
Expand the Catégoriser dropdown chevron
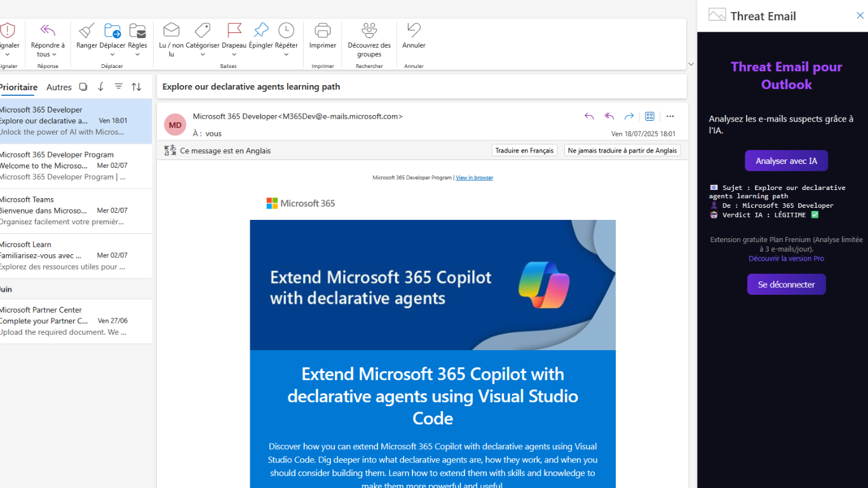(x=203, y=55)
